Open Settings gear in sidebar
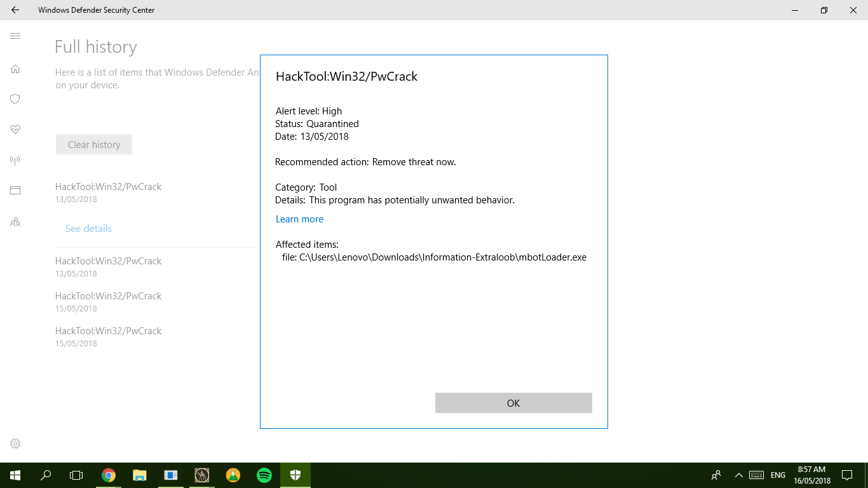This screenshot has height=488, width=868. (x=15, y=444)
